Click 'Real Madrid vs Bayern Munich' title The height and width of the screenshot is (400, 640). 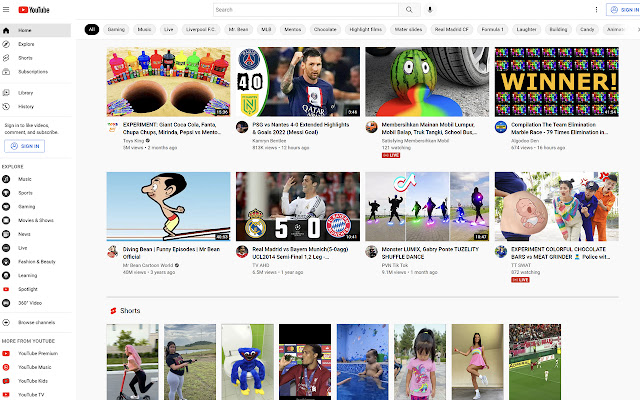[300, 253]
